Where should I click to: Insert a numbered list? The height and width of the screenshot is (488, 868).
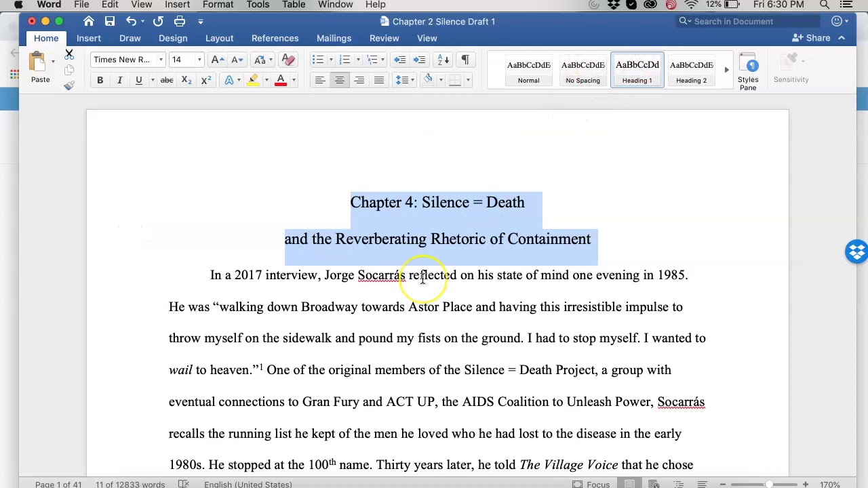click(x=344, y=60)
